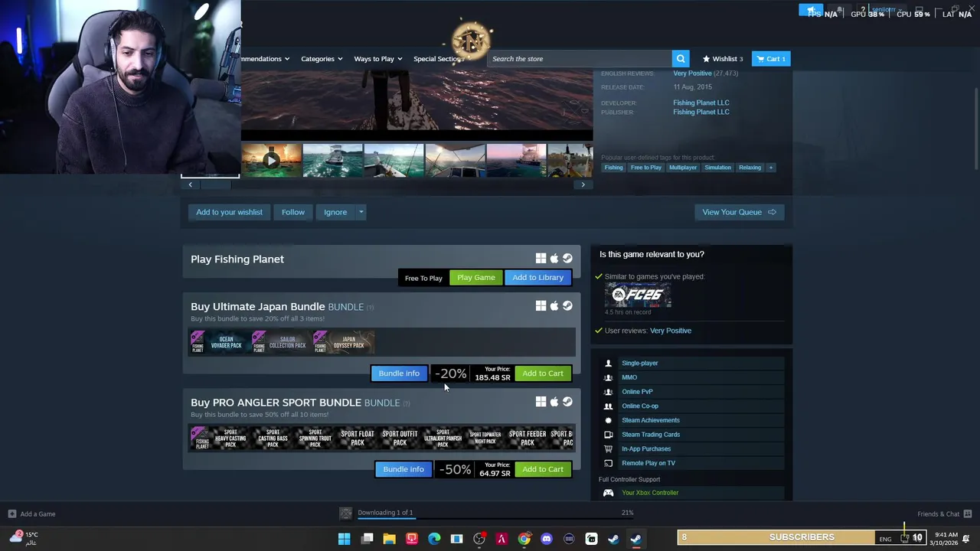Click Add to Library
This screenshot has width=980, height=551.
click(x=537, y=277)
